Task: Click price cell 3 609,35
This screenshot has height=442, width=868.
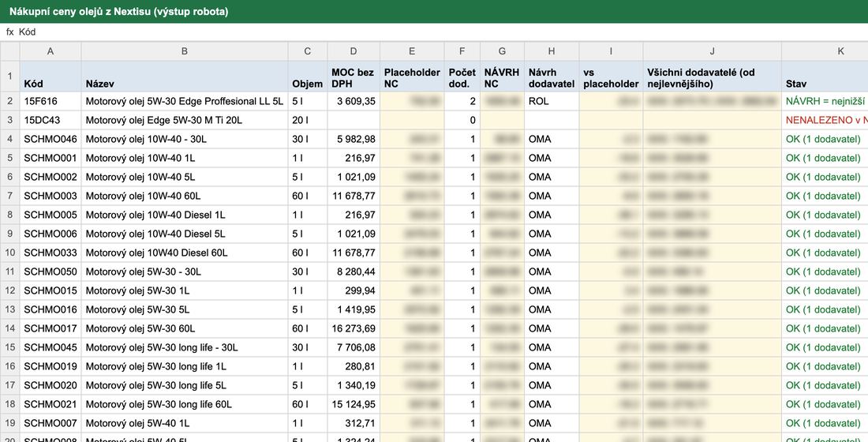Action: click(354, 101)
